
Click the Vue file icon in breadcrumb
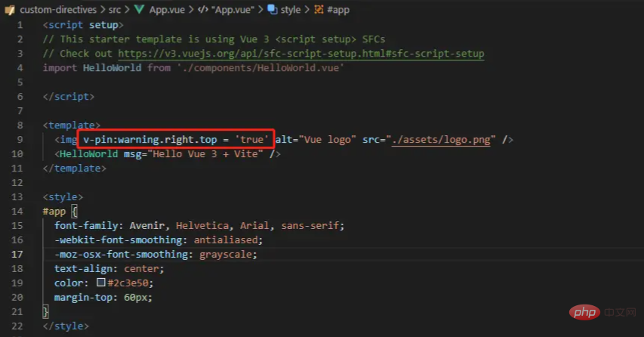139,10
